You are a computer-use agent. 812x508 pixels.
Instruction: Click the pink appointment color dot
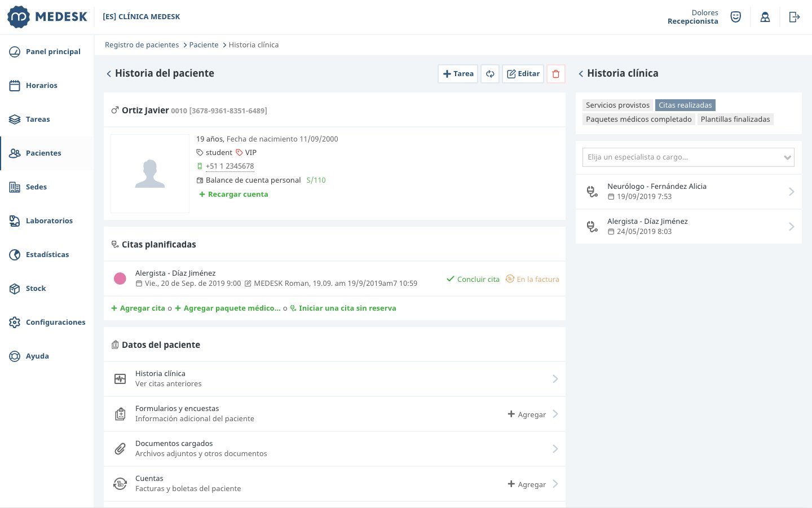[x=120, y=279]
